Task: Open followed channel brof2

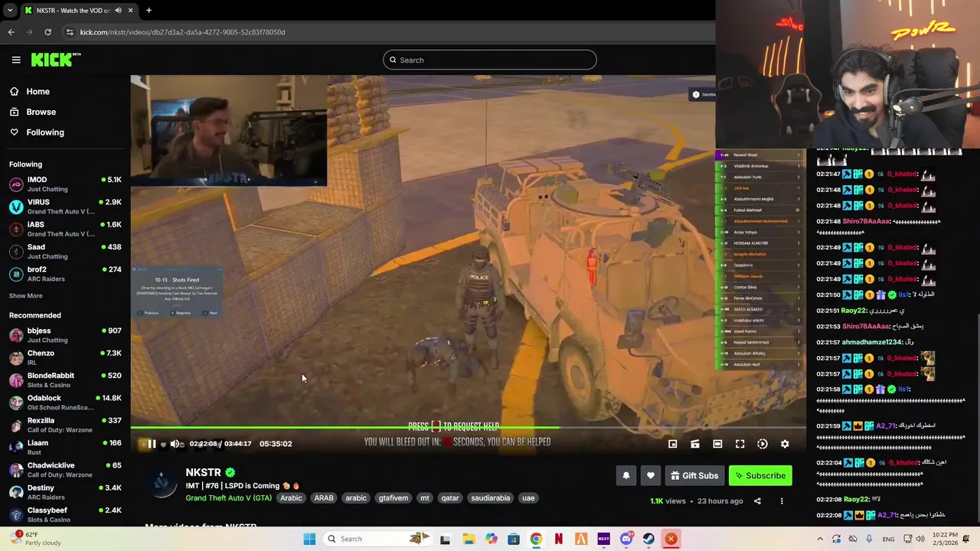Action: [x=65, y=274]
